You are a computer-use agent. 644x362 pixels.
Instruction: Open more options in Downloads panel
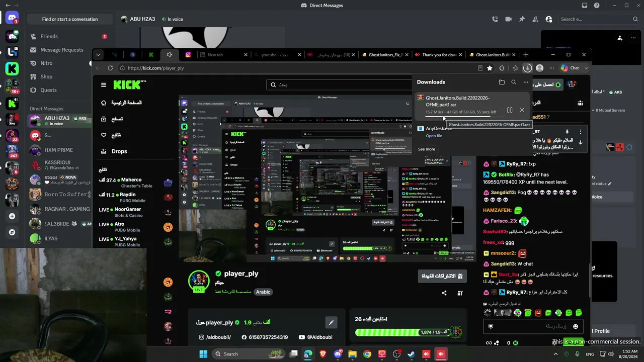526,82
